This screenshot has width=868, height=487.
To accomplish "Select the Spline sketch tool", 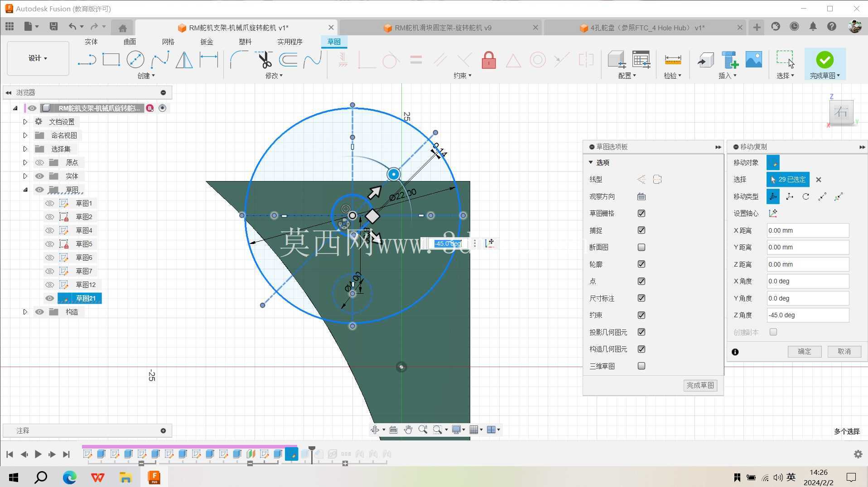I will [159, 60].
